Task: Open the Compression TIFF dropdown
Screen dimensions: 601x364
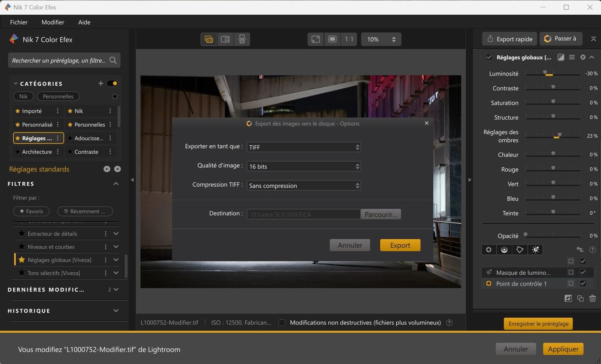Action: pyautogui.click(x=304, y=186)
